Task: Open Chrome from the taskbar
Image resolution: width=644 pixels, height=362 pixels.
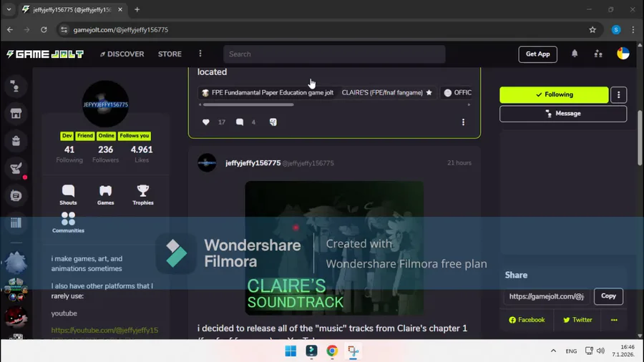Action: pyautogui.click(x=332, y=351)
